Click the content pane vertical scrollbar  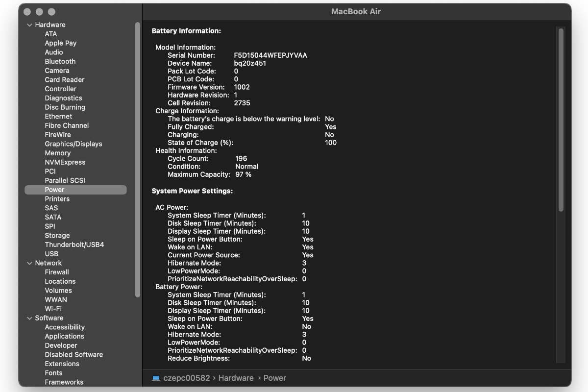[561, 120]
